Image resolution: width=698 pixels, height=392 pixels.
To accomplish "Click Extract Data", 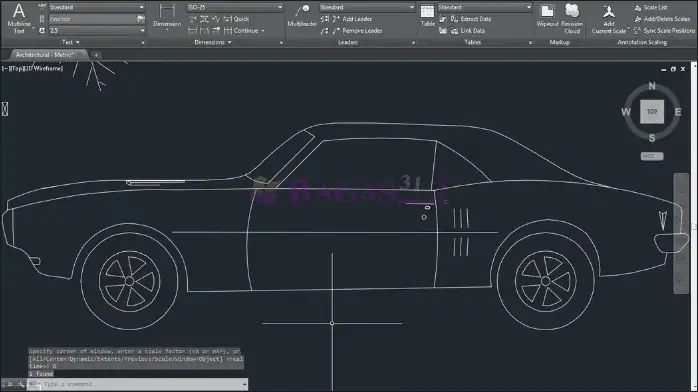I will point(471,19).
